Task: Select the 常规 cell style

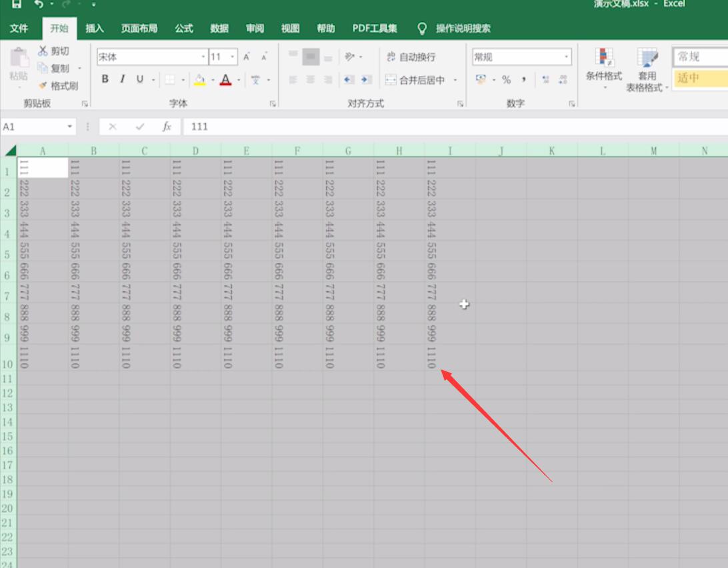Action: (700, 57)
